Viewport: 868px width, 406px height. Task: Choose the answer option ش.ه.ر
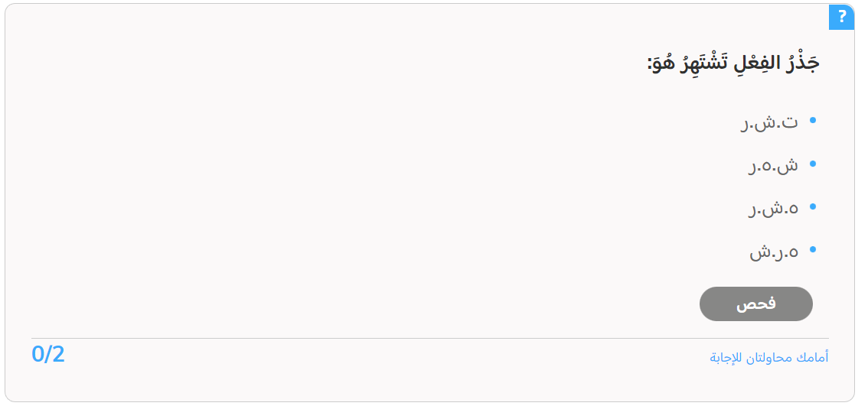point(773,165)
